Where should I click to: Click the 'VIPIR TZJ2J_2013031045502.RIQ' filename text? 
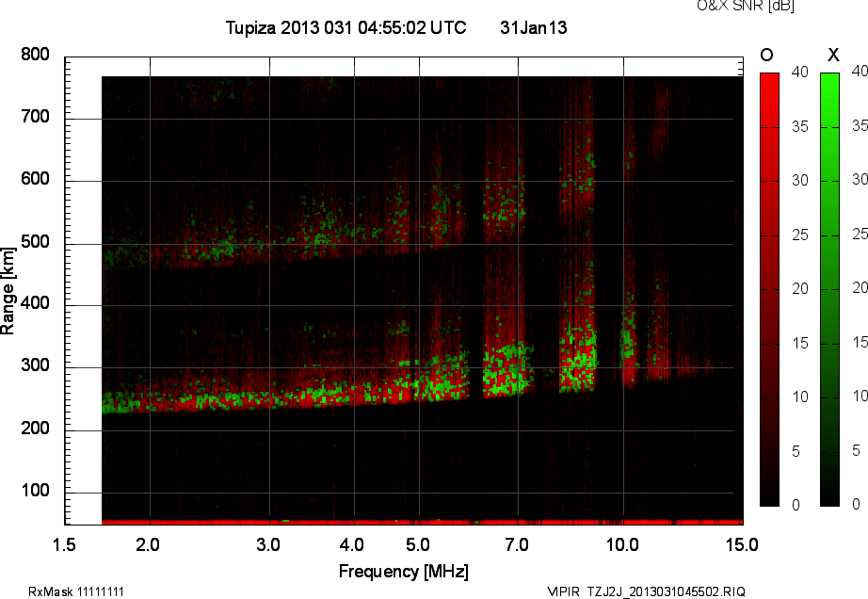[x=646, y=591]
